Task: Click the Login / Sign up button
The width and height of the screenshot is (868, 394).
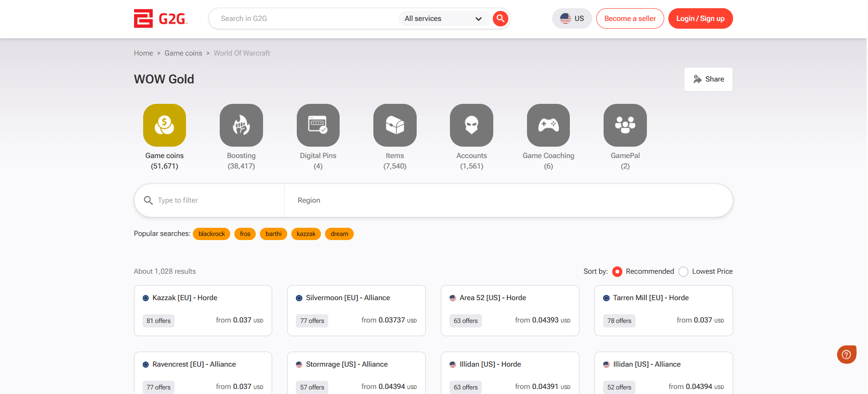Action: coord(700,19)
